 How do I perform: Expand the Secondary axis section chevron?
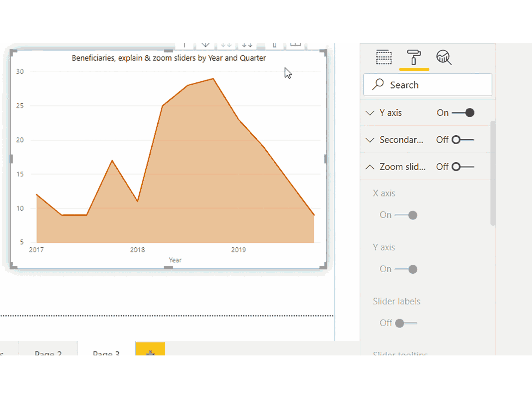370,140
